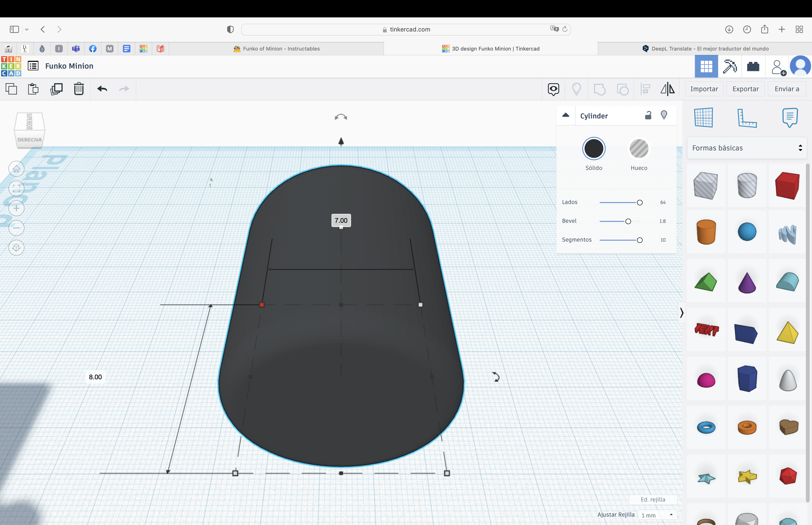Image resolution: width=812 pixels, height=525 pixels.
Task: Open the pinned Microsoft Teams tab
Action: 76,49
